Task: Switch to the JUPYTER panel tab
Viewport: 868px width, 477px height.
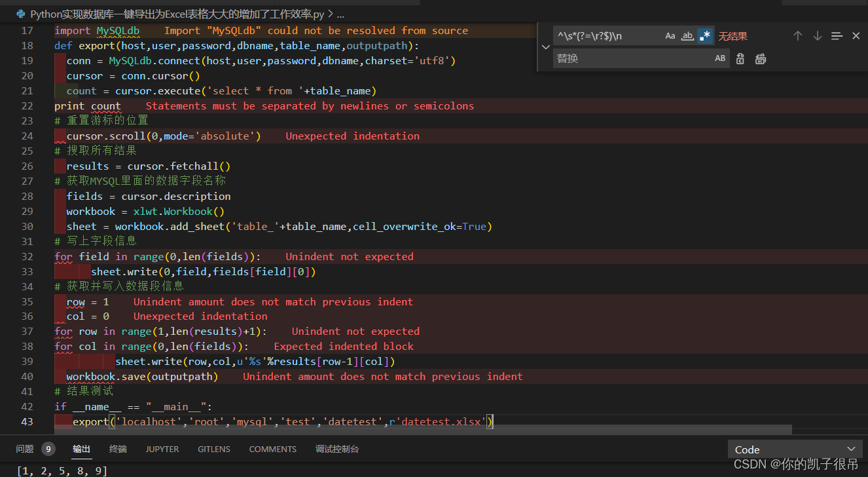Action: click(162, 449)
